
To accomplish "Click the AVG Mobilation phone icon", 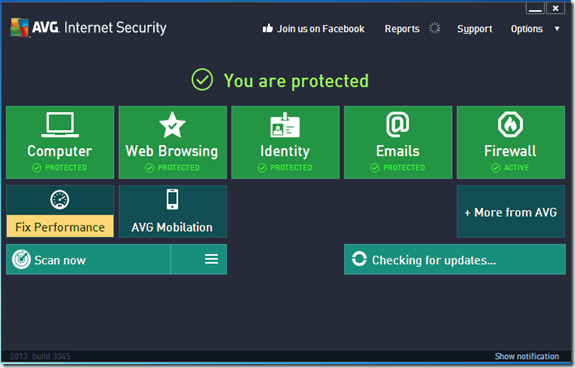I will 172,199.
